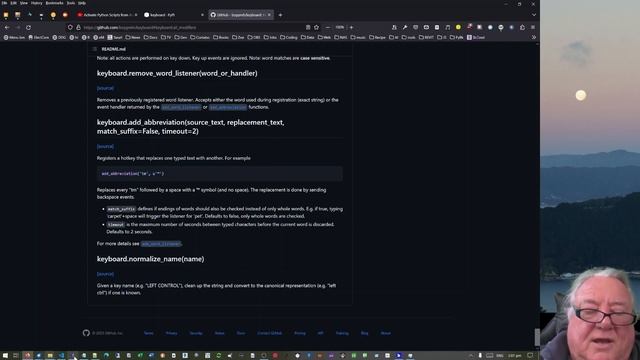Open the Pricing footer link
Viewport: 640px width, 360px height.
click(300, 333)
